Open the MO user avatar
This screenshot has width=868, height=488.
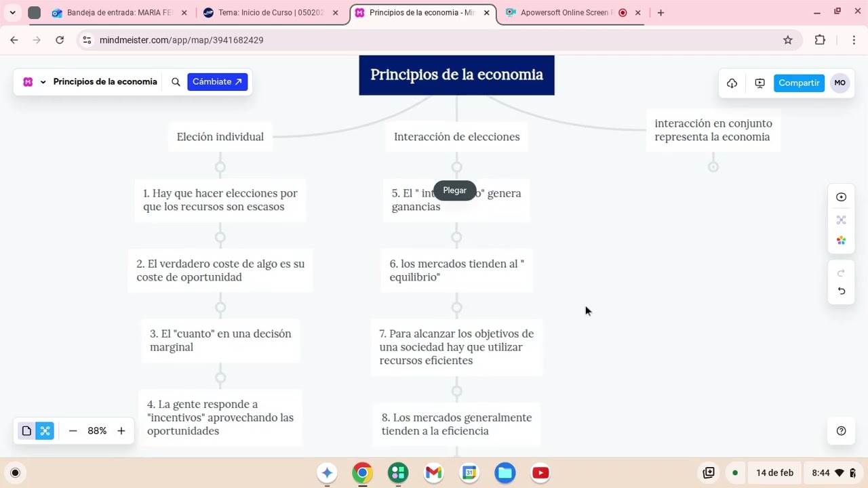click(x=840, y=83)
